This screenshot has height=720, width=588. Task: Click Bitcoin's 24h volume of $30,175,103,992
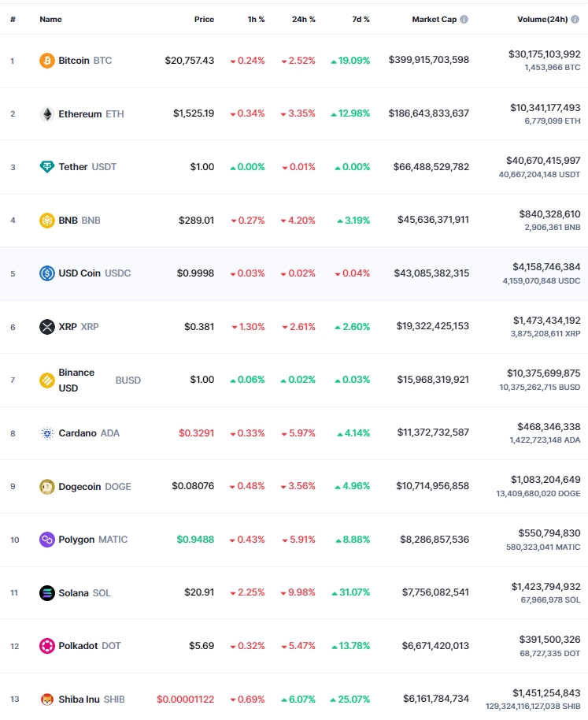point(545,54)
